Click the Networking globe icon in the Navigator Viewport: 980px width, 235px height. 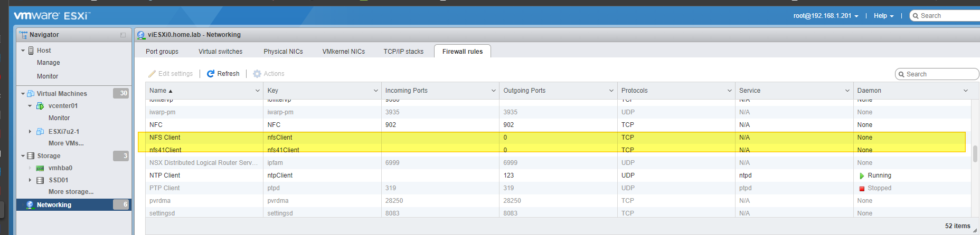tap(30, 205)
